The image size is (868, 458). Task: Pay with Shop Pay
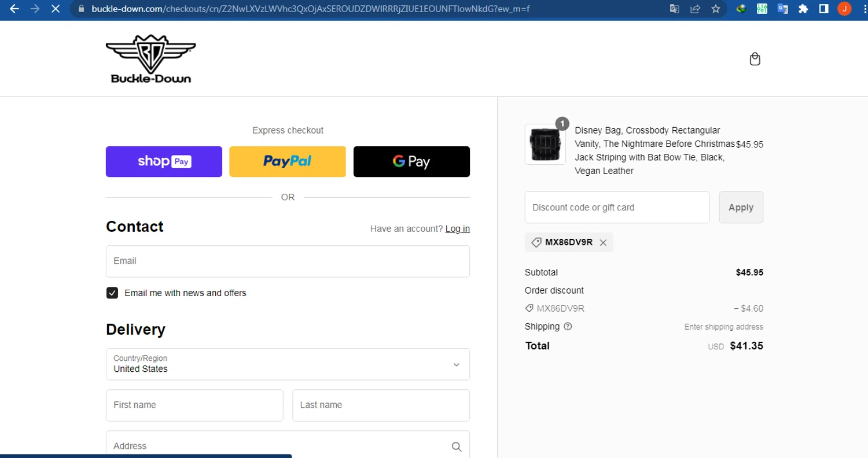click(x=164, y=161)
